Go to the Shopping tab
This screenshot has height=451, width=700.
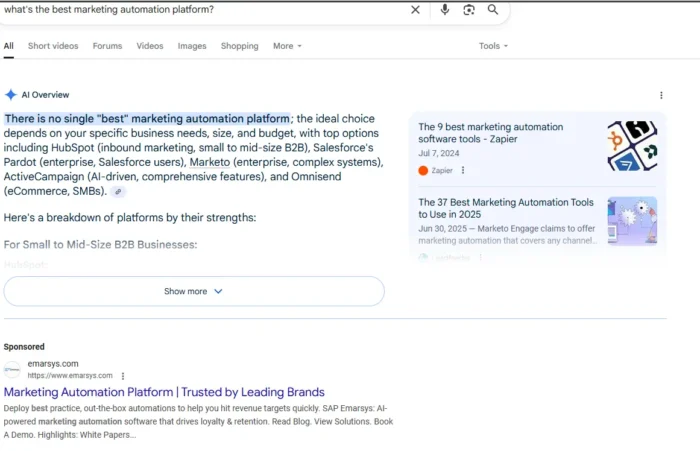(x=239, y=46)
